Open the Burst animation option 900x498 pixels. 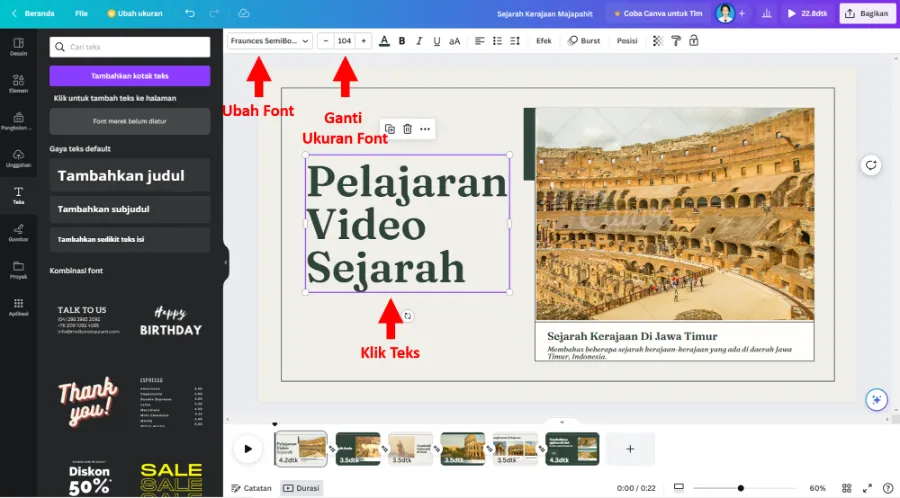[584, 41]
